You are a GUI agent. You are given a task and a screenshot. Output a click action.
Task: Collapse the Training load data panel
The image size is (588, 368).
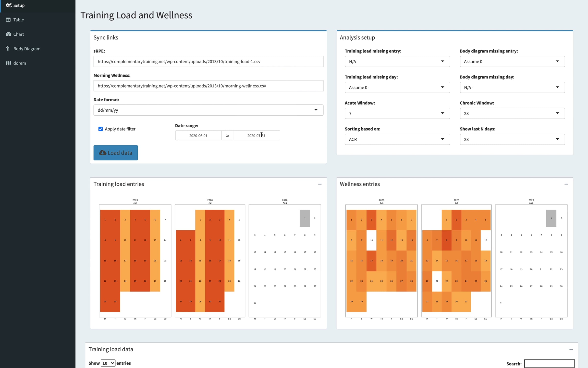click(571, 349)
